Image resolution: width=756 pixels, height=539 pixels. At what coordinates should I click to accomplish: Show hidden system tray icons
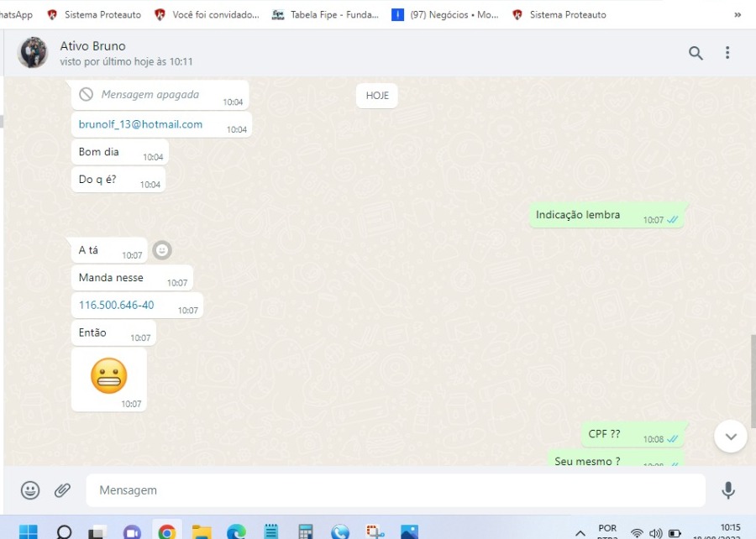[x=580, y=533]
